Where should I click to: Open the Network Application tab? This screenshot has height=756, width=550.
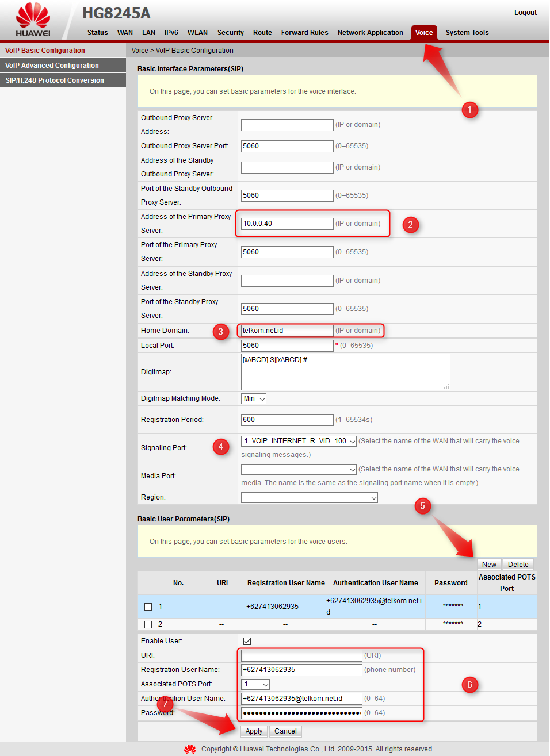pos(371,33)
